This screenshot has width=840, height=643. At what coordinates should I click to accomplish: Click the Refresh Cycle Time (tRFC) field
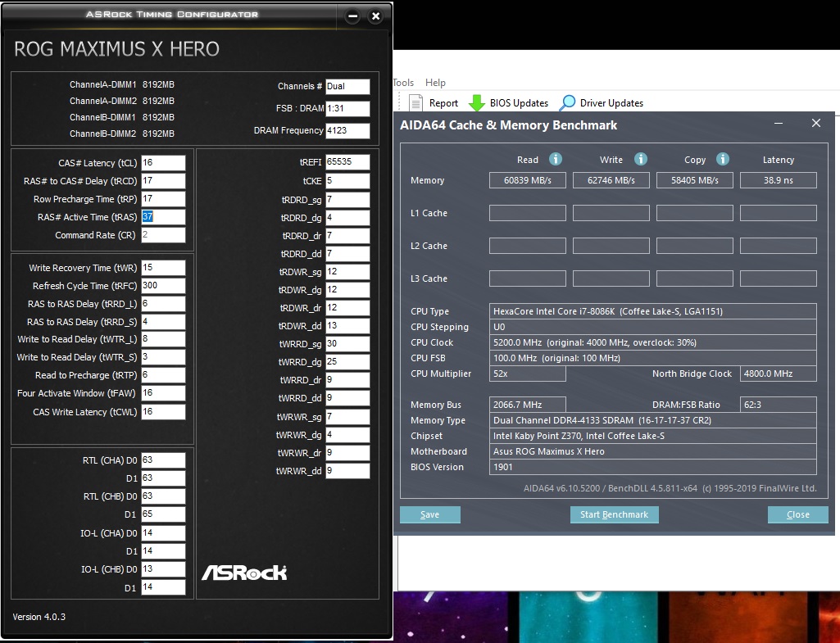(x=163, y=286)
